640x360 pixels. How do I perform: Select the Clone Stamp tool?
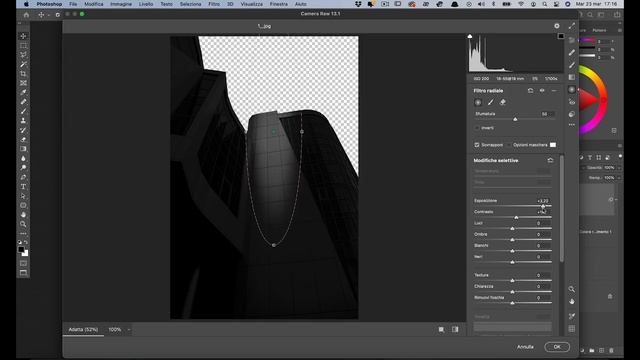(x=23, y=121)
